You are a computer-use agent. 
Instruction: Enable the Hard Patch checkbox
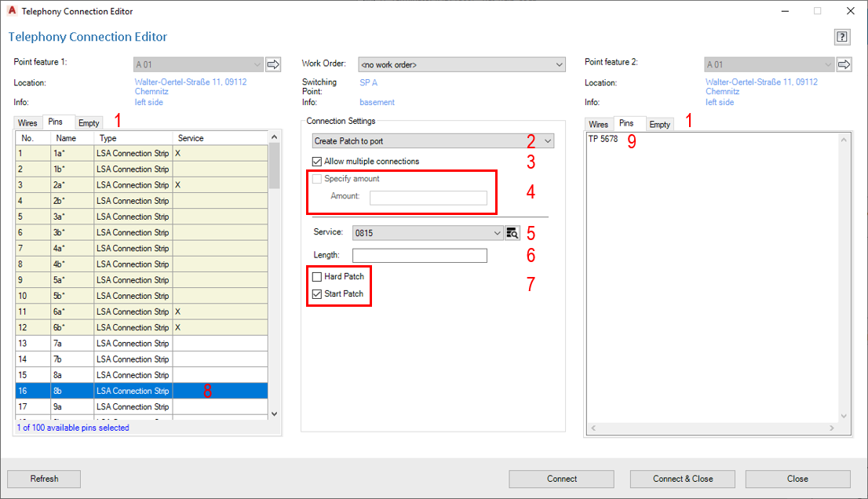(316, 277)
